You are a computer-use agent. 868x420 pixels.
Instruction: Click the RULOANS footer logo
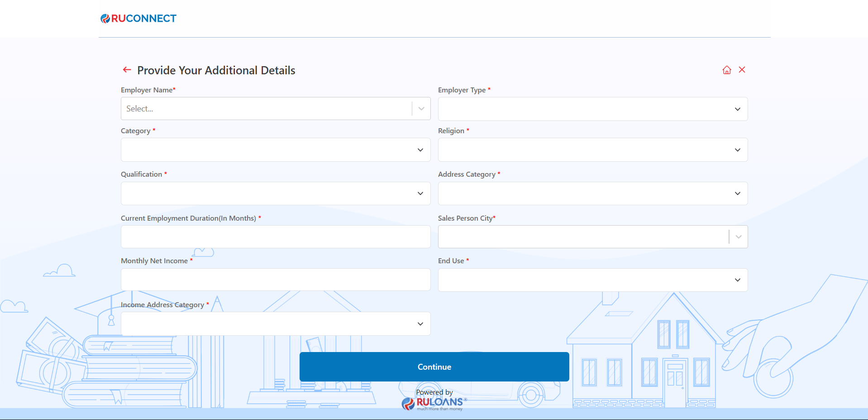point(434,402)
